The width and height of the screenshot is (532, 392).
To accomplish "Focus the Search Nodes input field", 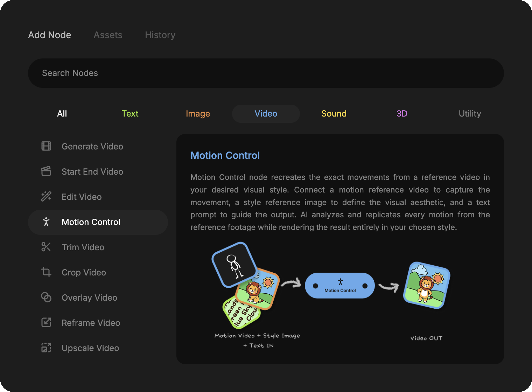I will click(x=266, y=73).
